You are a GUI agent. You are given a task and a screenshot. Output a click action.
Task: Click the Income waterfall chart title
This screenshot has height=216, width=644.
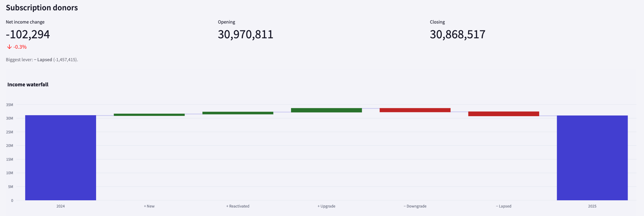point(28,84)
